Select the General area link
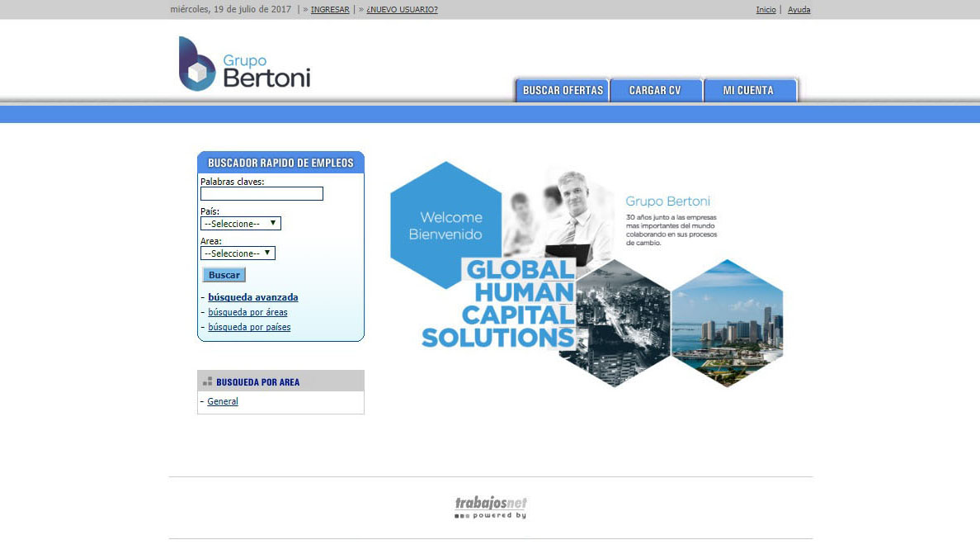Viewport: 980px width, 554px height. (223, 401)
